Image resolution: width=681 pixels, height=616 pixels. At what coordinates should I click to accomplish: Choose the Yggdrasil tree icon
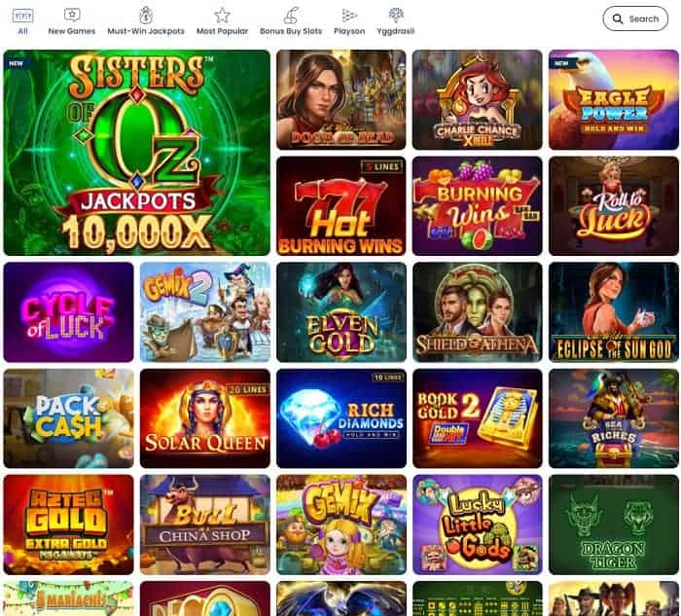(396, 16)
